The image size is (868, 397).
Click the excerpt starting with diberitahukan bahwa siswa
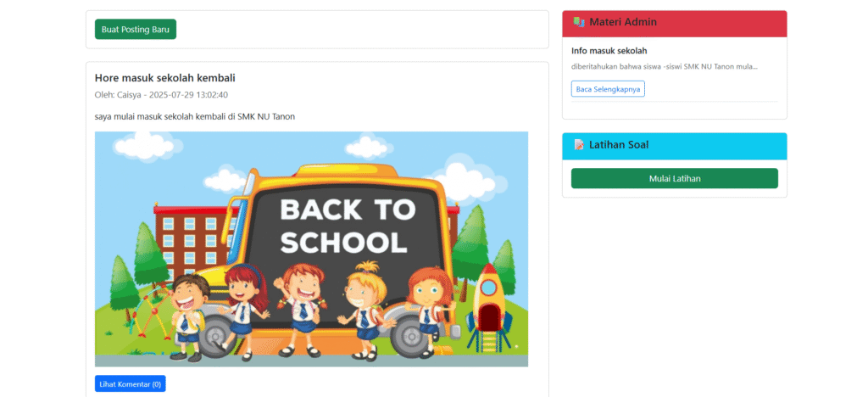coord(665,66)
